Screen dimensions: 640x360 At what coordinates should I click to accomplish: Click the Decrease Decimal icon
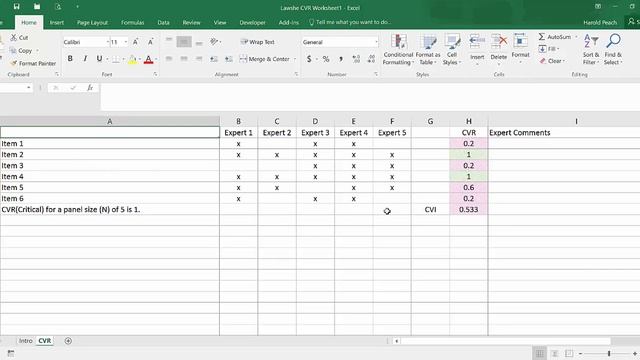point(371,59)
